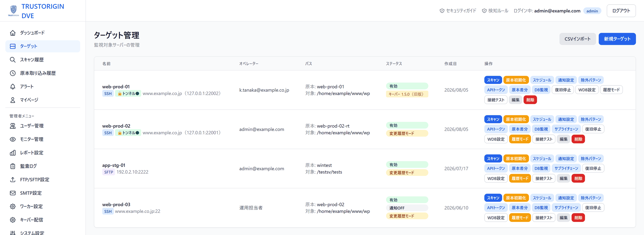This screenshot has width=644, height=235.
Task: Click 原本初期化 for web-prod-01
Action: [x=516, y=80]
